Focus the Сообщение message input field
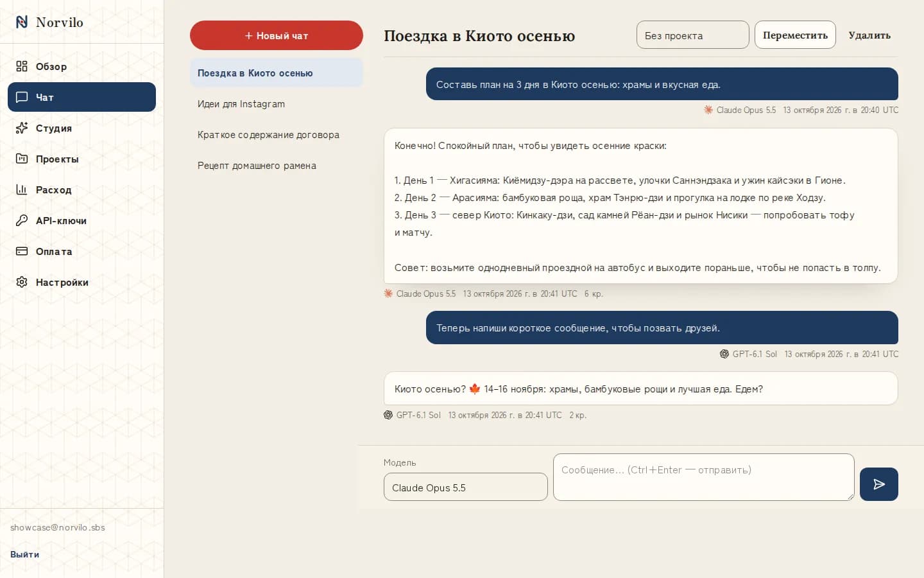The width and height of the screenshot is (924, 578). coord(704,477)
